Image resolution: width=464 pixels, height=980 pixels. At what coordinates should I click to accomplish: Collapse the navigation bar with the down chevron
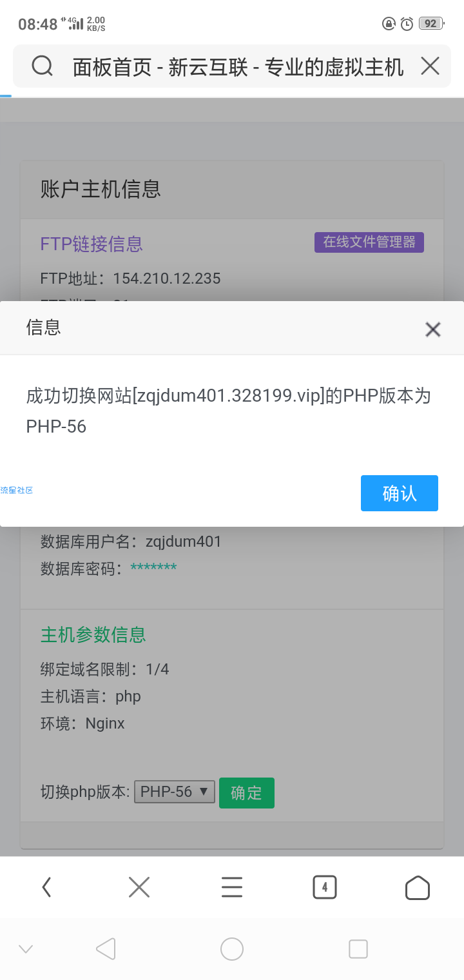(x=26, y=948)
